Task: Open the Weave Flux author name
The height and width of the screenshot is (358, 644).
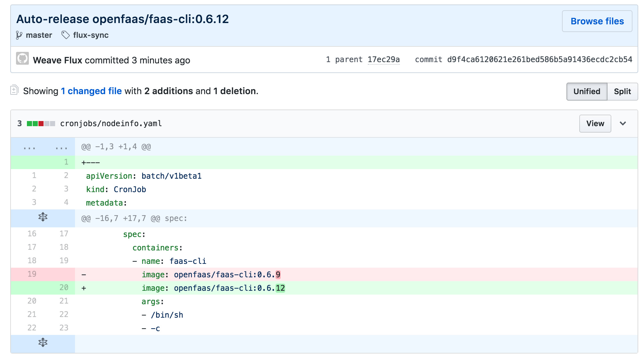Action: [x=57, y=60]
